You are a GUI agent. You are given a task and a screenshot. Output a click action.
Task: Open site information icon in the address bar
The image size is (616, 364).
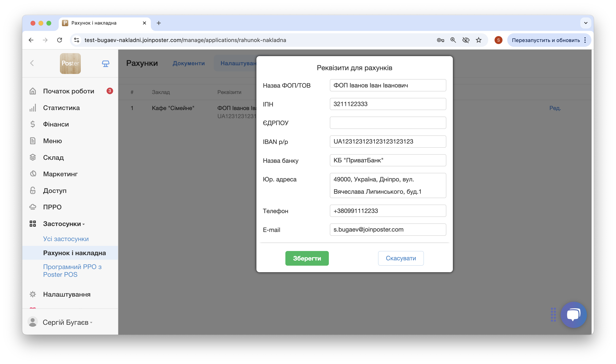tap(77, 40)
